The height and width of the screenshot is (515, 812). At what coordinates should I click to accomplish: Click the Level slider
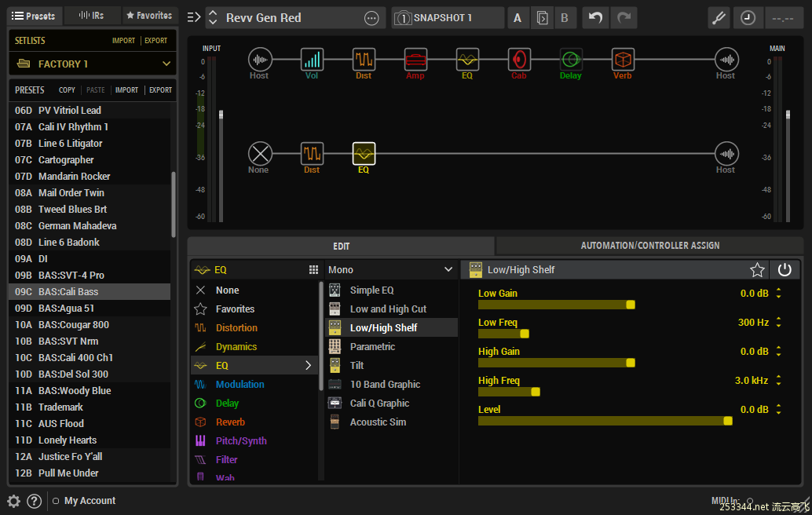605,421
